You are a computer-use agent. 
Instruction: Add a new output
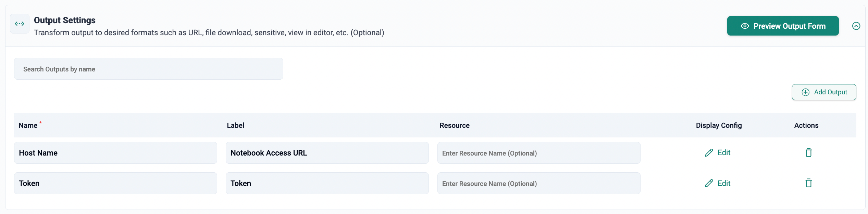click(x=823, y=92)
